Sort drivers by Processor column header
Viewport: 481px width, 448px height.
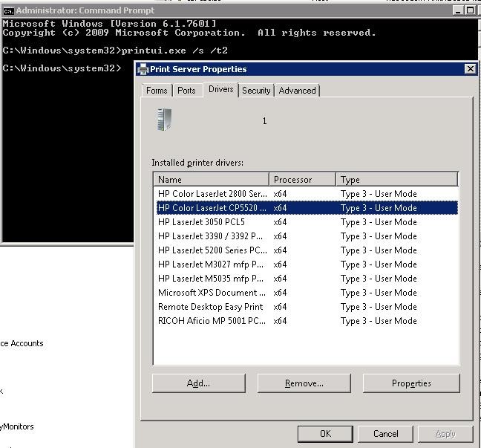(302, 179)
